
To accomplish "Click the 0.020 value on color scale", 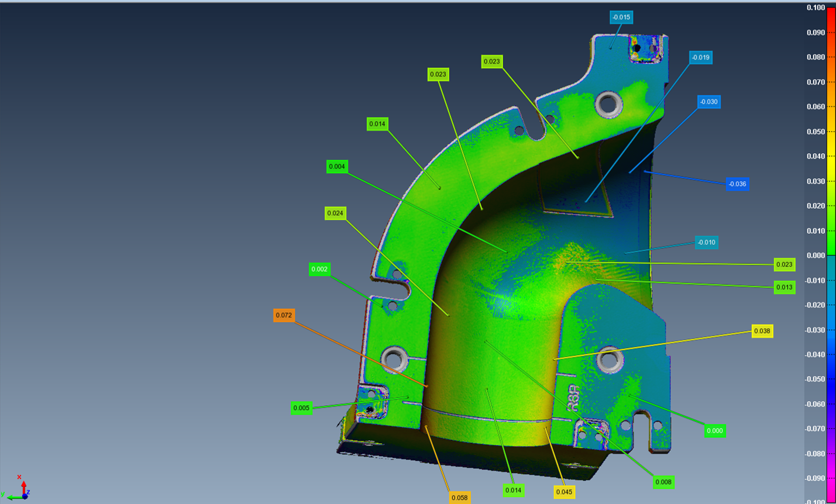I will 816,206.
